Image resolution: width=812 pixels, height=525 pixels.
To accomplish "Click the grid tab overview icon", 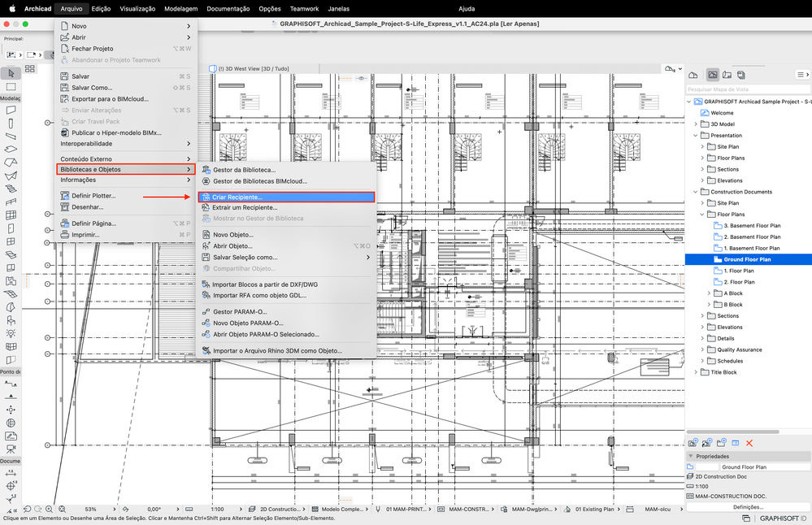I will coord(30,68).
